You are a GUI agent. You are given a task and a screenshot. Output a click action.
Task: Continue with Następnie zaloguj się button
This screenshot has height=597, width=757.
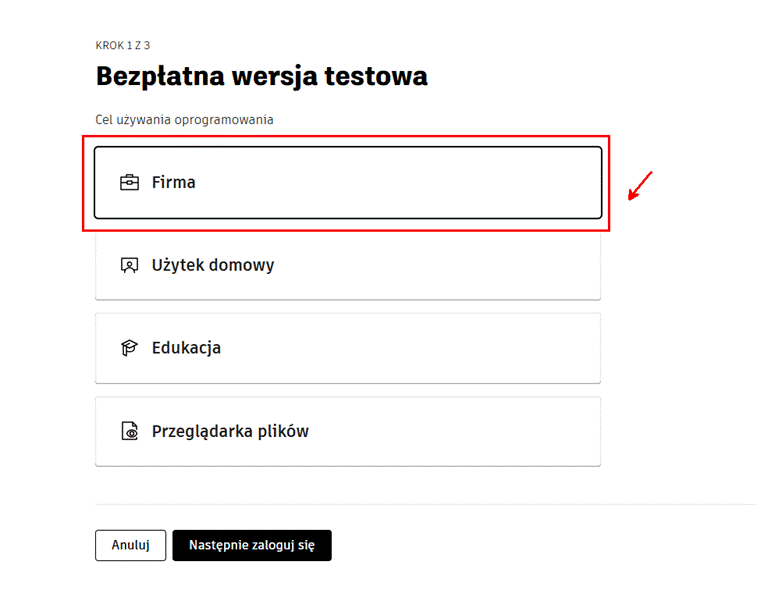[x=252, y=545]
